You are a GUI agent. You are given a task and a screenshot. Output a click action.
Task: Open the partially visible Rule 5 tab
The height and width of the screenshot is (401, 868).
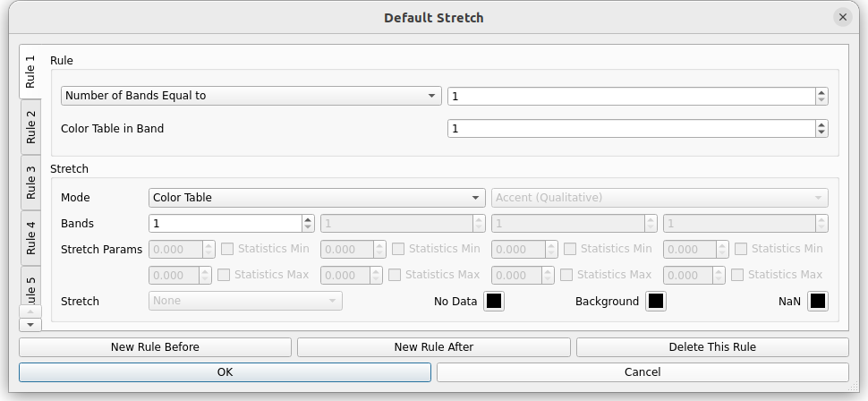[x=30, y=286]
